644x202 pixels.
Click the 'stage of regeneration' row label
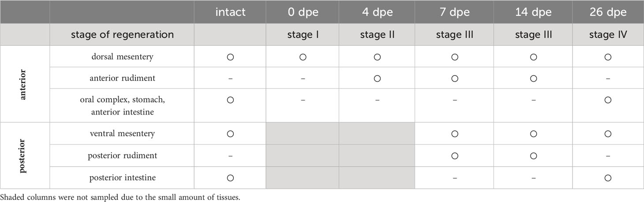(122, 34)
